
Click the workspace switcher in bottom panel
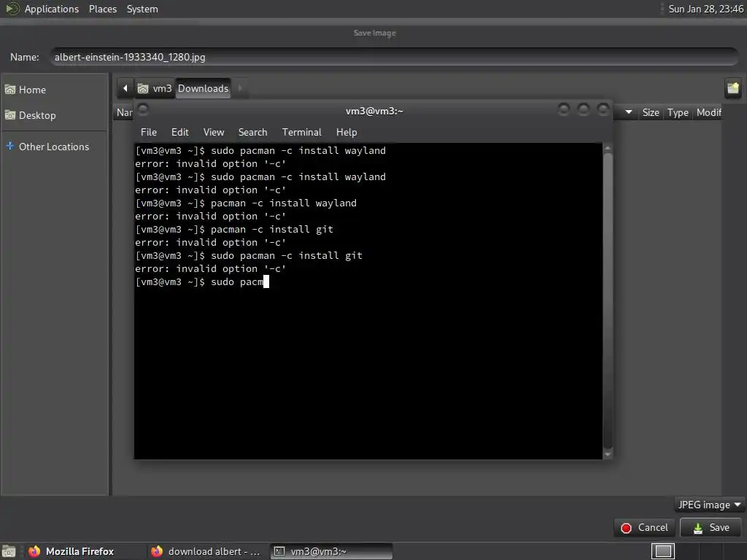[663, 551]
